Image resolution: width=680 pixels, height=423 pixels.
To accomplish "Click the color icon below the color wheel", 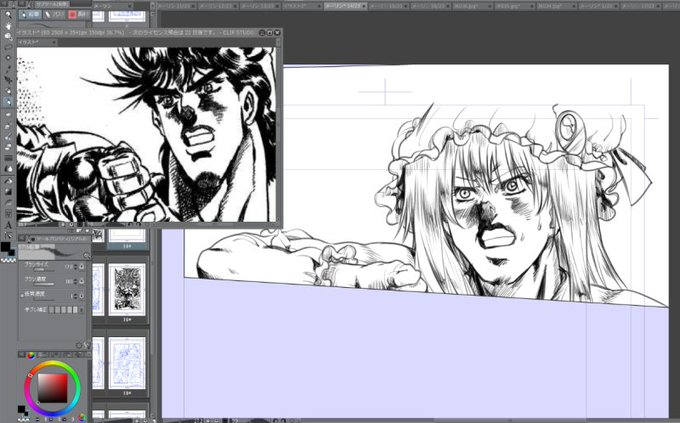I will point(82,418).
